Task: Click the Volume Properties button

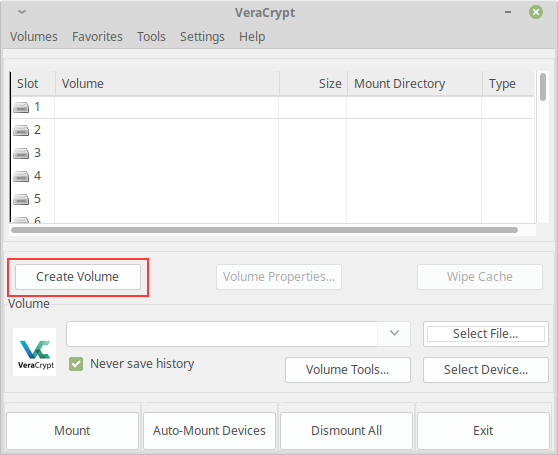Action: 279,277
